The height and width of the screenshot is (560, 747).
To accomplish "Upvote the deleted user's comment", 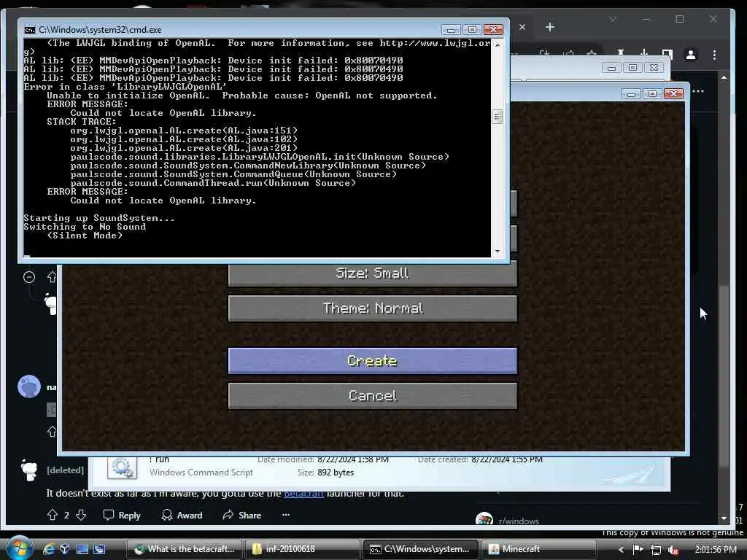I will click(53, 515).
